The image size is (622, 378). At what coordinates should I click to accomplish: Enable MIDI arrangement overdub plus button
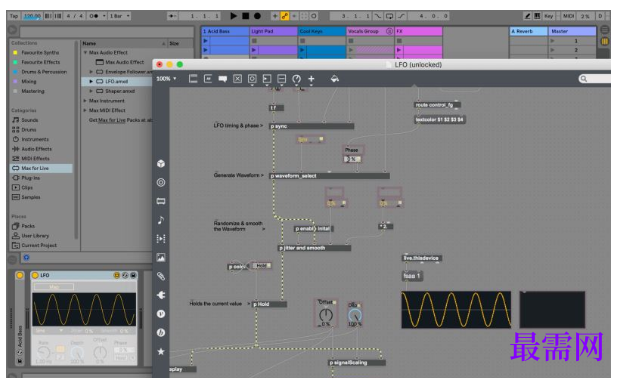275,16
